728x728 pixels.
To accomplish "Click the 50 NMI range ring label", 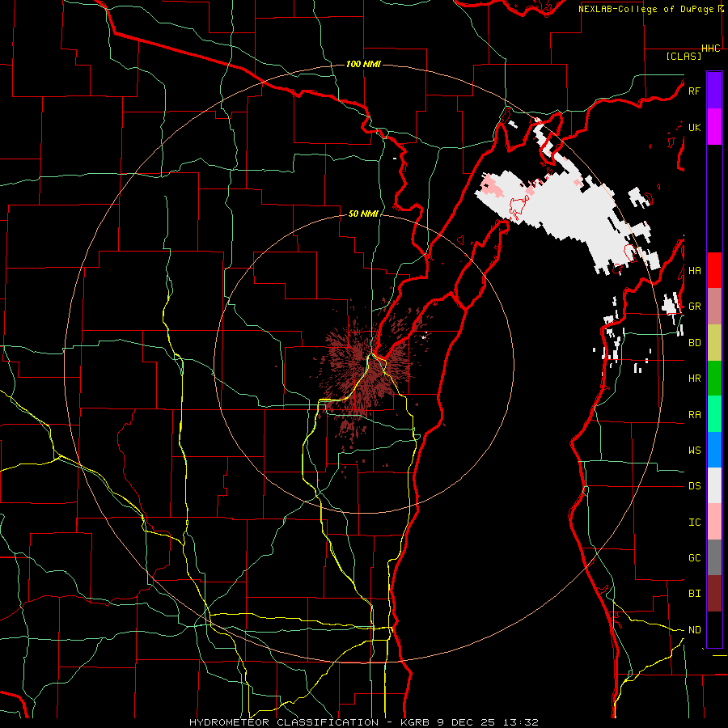I will (363, 214).
